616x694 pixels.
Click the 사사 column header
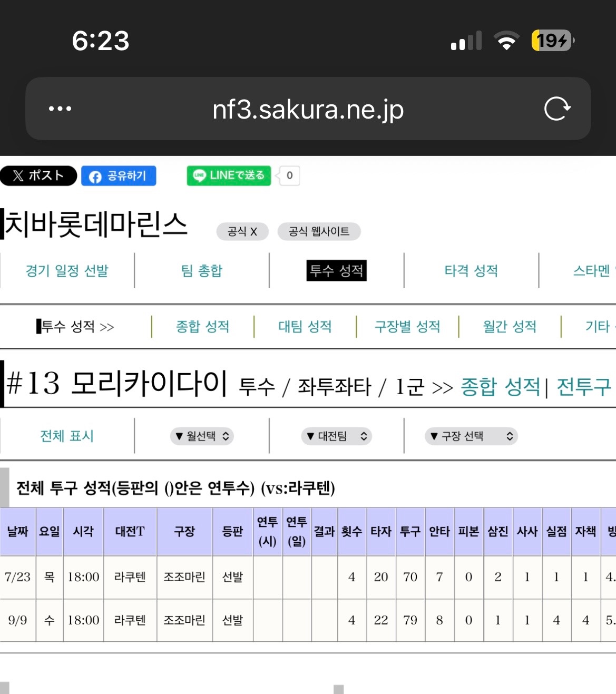(x=527, y=532)
